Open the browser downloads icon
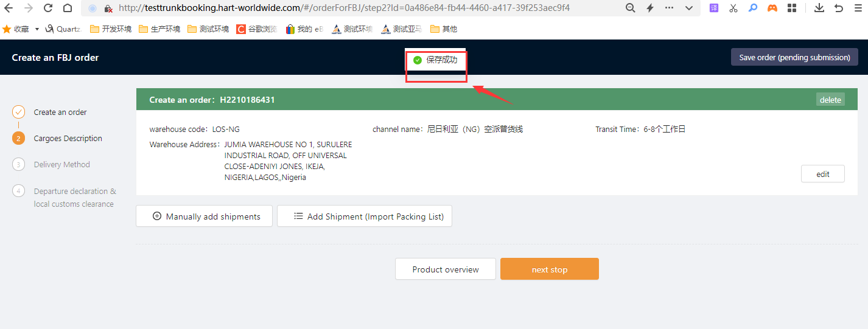 tap(819, 8)
